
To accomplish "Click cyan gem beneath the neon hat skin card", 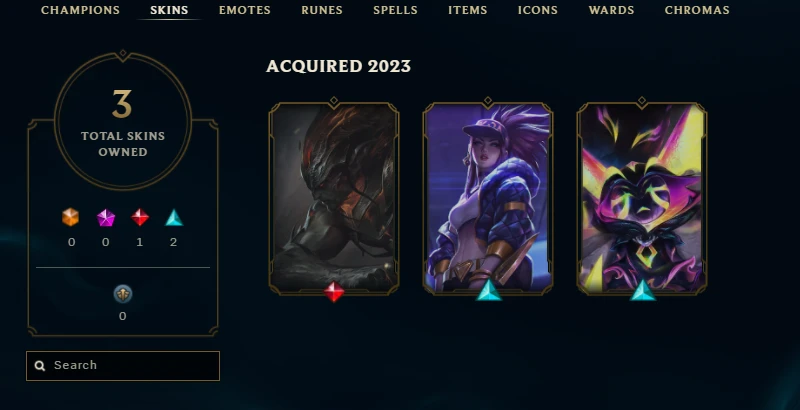I will (642, 291).
